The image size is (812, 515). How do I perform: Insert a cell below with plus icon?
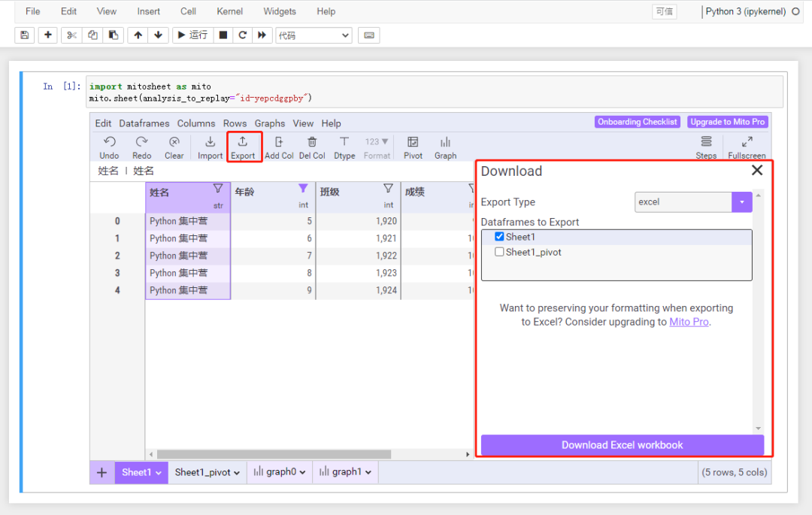[x=47, y=35]
